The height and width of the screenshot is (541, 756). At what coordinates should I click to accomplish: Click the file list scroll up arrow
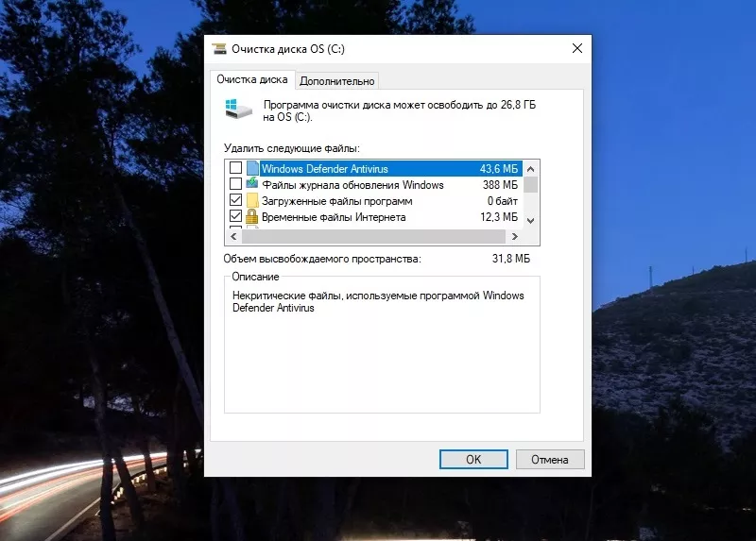[x=531, y=169]
